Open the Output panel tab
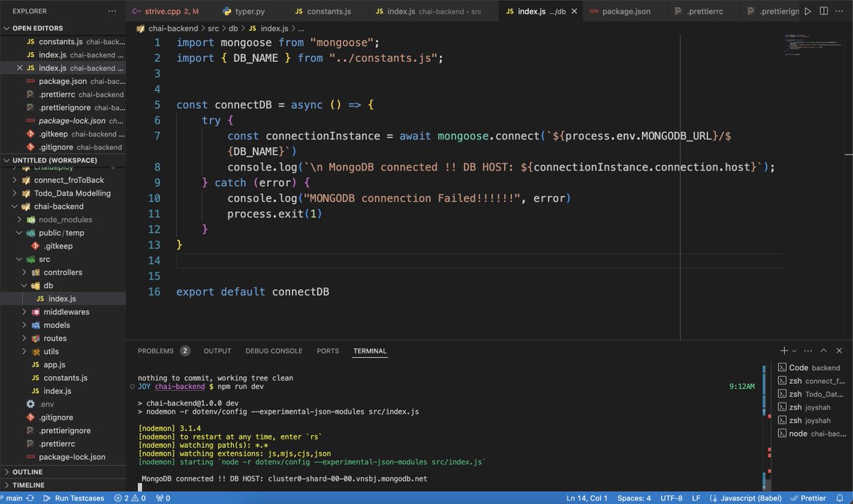This screenshot has width=853, height=504. (x=218, y=351)
